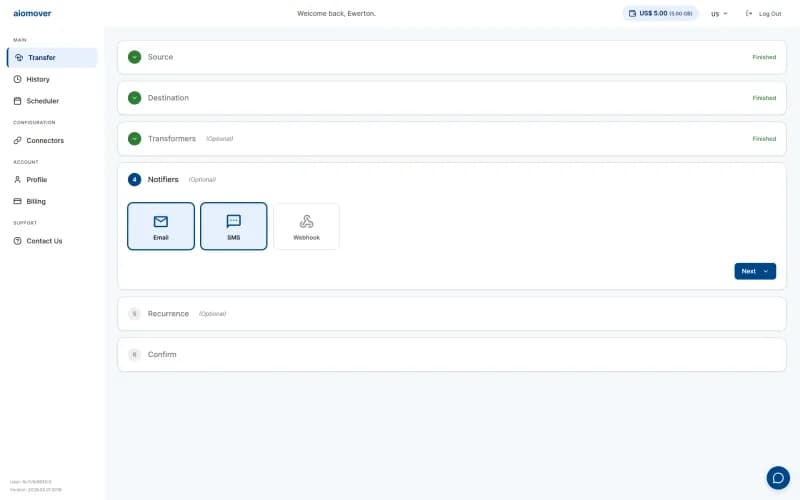Screen dimensions: 800x500
Task: Click the History clock icon
Action: (x=17, y=79)
